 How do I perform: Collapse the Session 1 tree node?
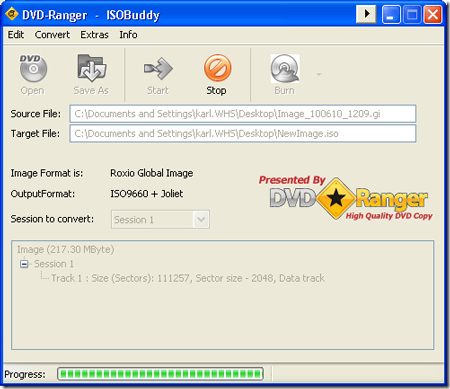[x=24, y=264]
